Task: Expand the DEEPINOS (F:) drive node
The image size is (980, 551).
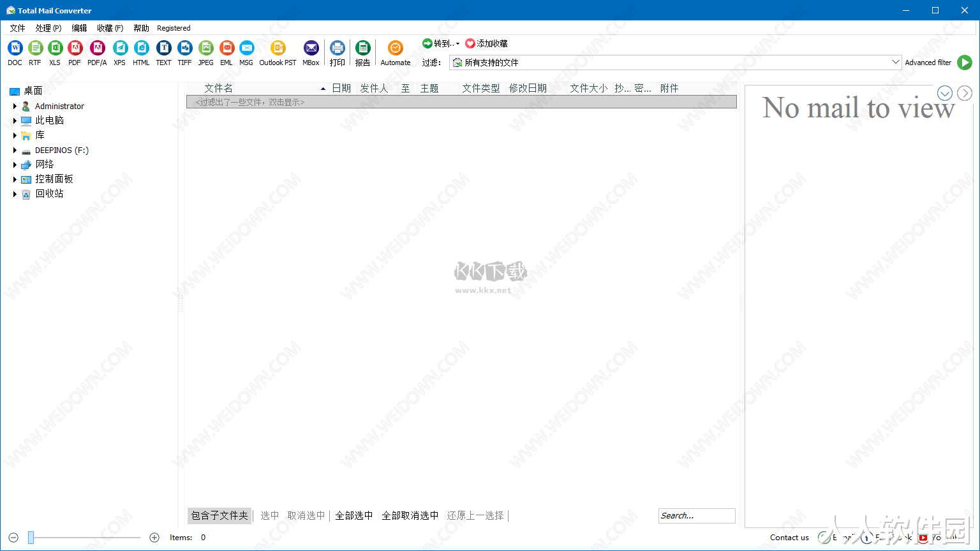Action: coord(15,151)
